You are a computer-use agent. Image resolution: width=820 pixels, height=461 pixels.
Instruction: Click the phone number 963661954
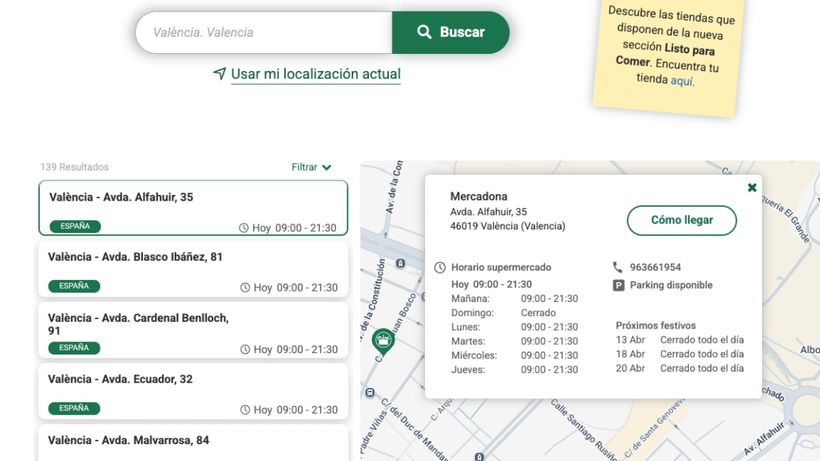pos(655,268)
